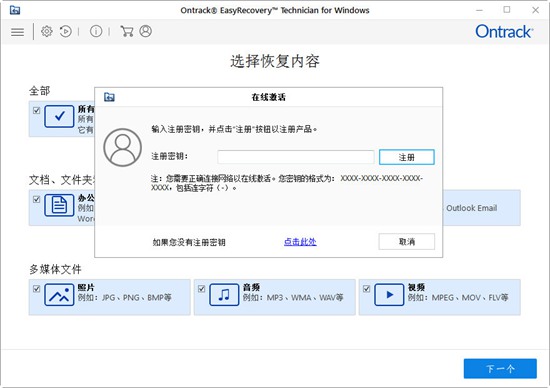Maximize the EasyRecovery window
550x388 pixels.
click(507, 10)
